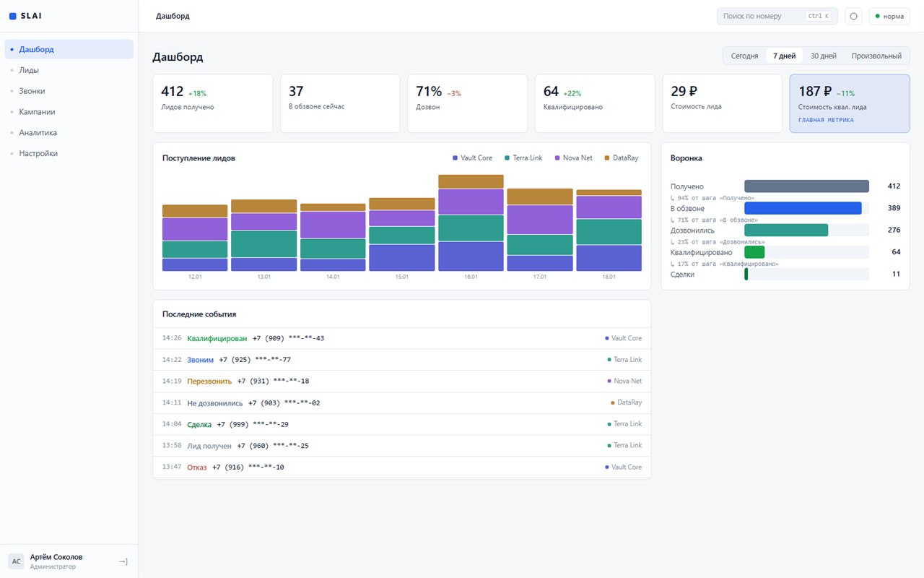The height and width of the screenshot is (578, 924).
Task: Switch to the 30 дней period
Action: pos(823,56)
